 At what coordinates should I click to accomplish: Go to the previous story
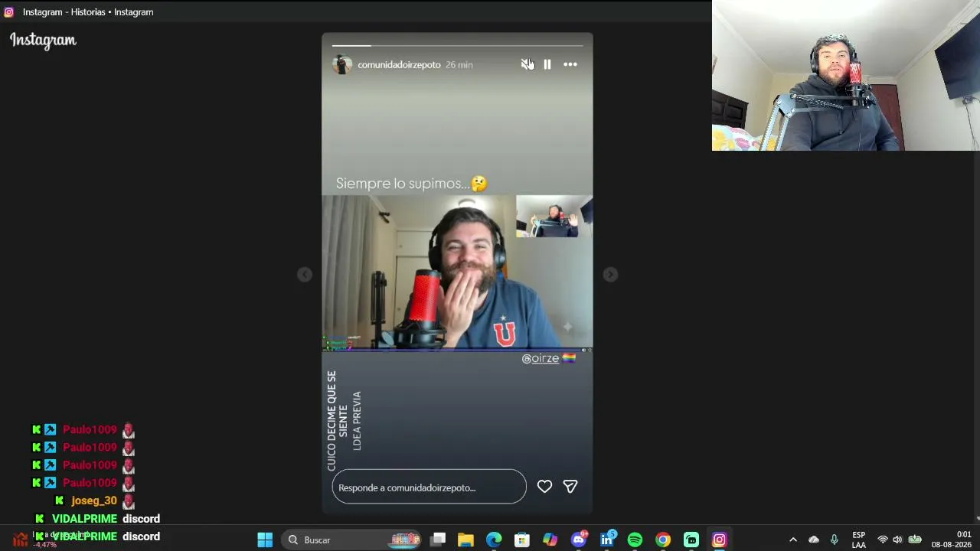tap(305, 274)
